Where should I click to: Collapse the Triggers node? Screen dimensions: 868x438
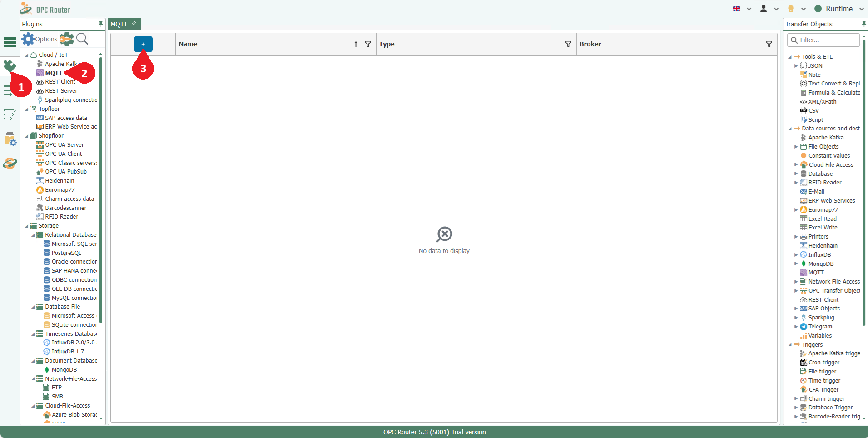[x=789, y=345]
